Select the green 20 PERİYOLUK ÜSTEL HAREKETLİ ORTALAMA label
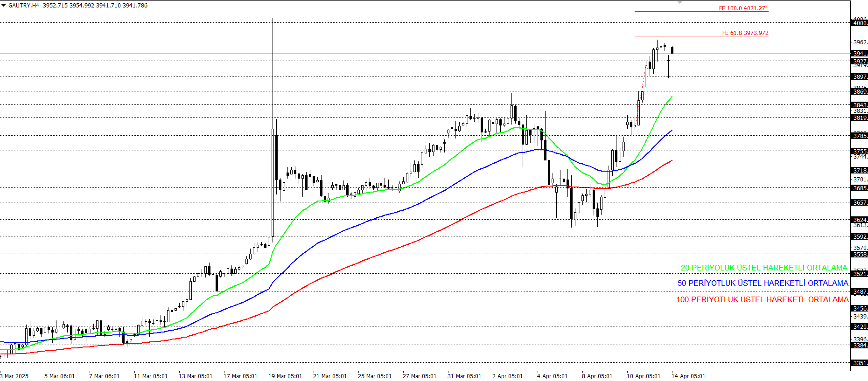Image resolution: width=868 pixels, height=381 pixels. pos(764,268)
